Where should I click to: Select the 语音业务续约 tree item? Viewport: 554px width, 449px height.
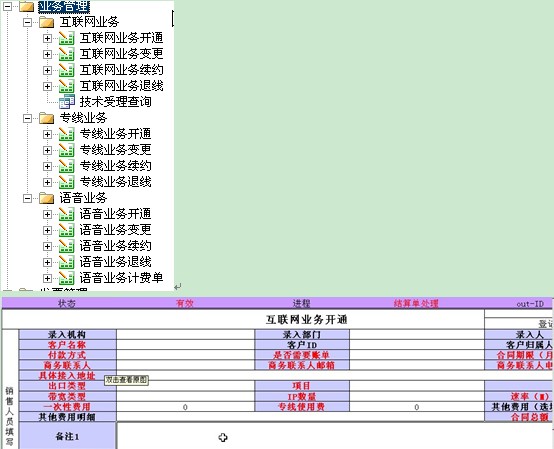(x=116, y=246)
